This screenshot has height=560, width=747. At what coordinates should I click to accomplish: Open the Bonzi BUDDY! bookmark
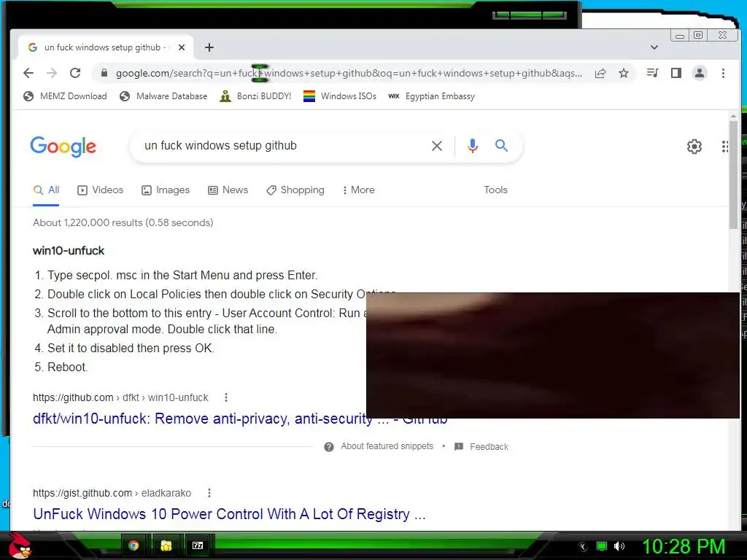[x=255, y=96]
